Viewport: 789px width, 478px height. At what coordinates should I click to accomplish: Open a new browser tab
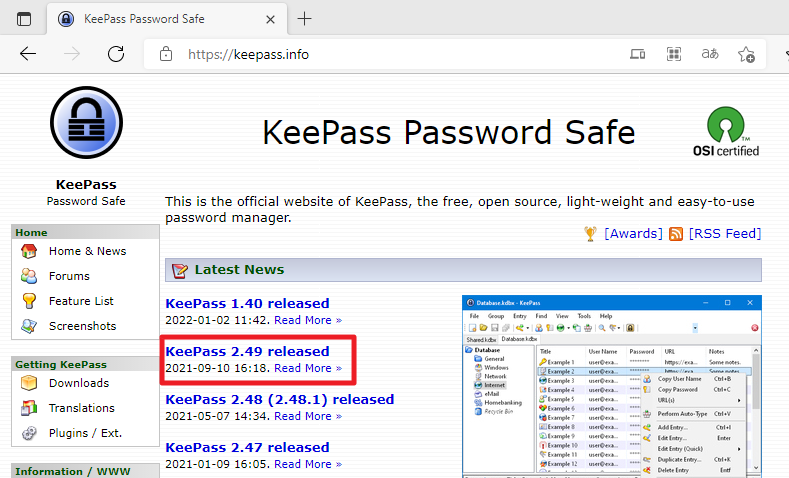point(304,19)
